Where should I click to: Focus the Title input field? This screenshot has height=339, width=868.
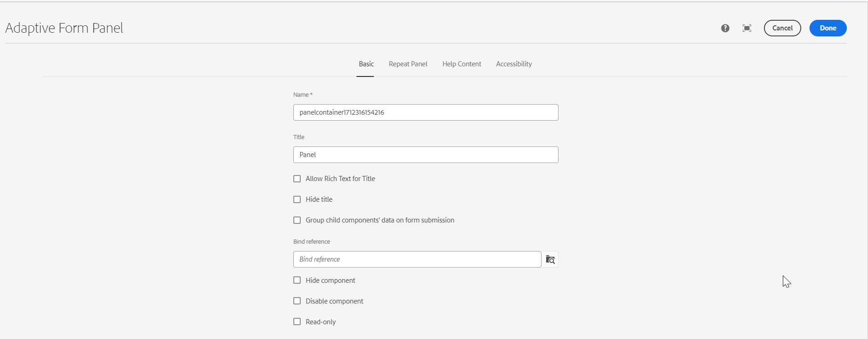click(x=425, y=155)
